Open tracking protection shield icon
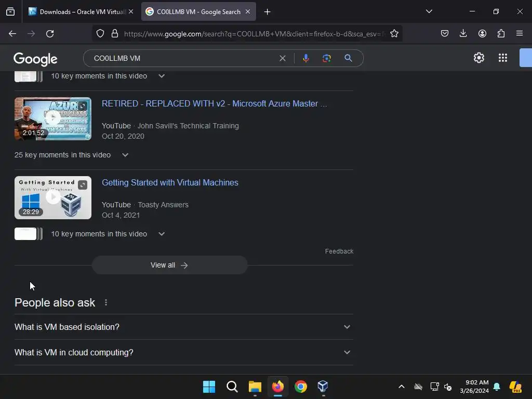532x399 pixels. 100,34
